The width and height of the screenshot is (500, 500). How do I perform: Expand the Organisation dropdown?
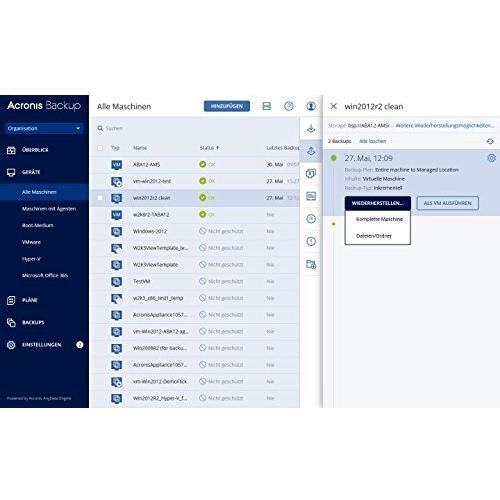[44, 128]
